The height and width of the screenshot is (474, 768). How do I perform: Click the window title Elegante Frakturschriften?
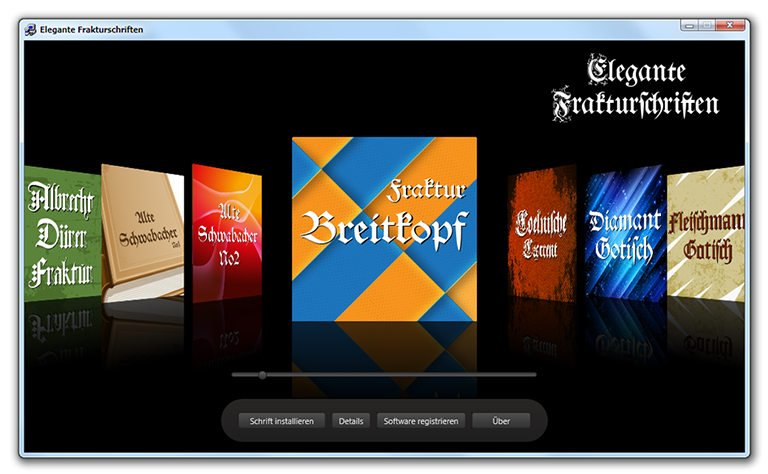click(x=92, y=29)
